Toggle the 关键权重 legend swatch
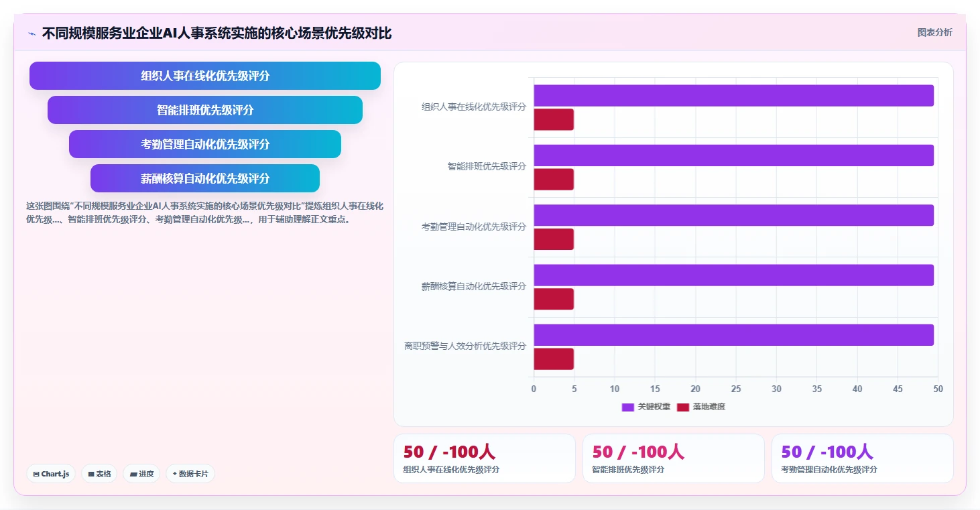 coord(628,407)
